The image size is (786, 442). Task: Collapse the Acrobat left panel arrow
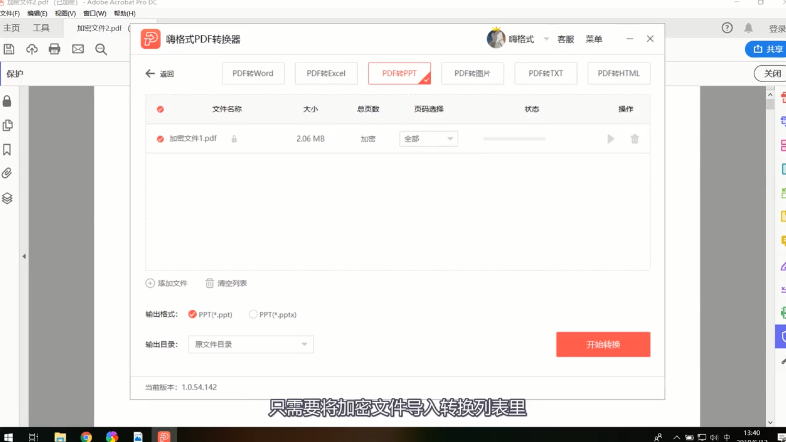coord(24,256)
